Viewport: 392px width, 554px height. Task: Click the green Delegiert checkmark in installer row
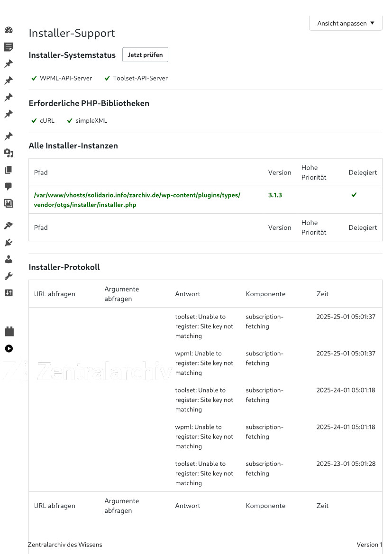click(354, 195)
